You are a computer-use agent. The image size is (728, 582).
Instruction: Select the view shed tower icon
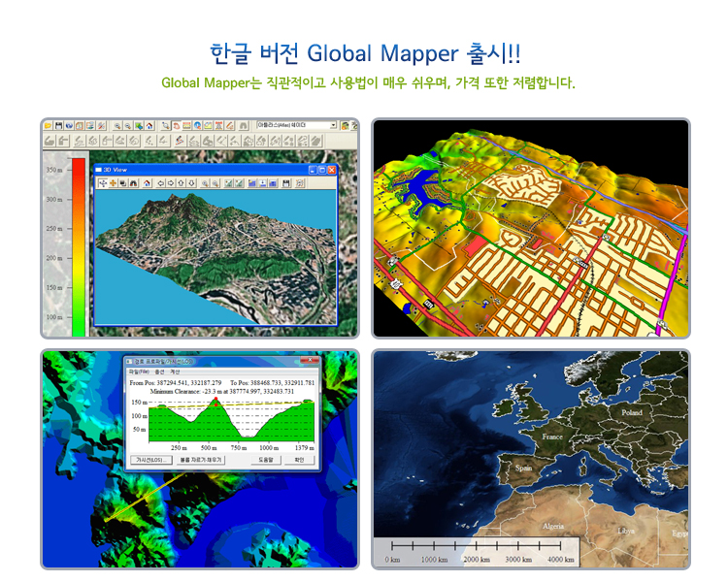218,126
